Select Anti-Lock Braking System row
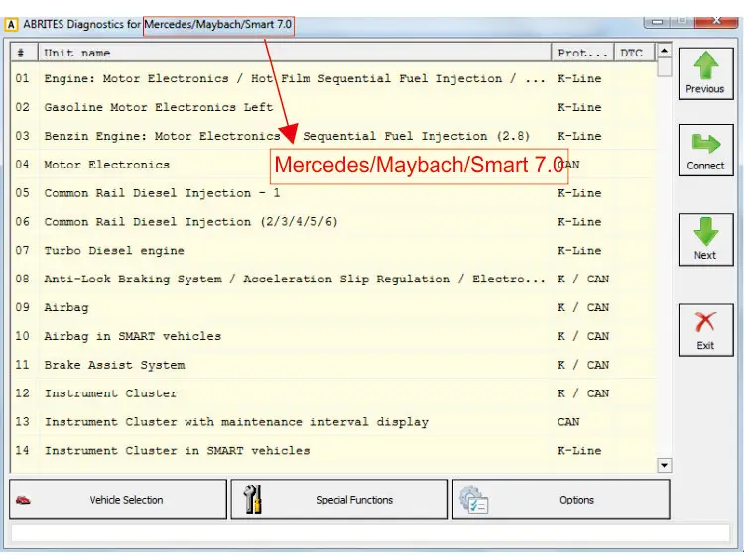Viewport: 744px width, 560px height. click(333, 279)
